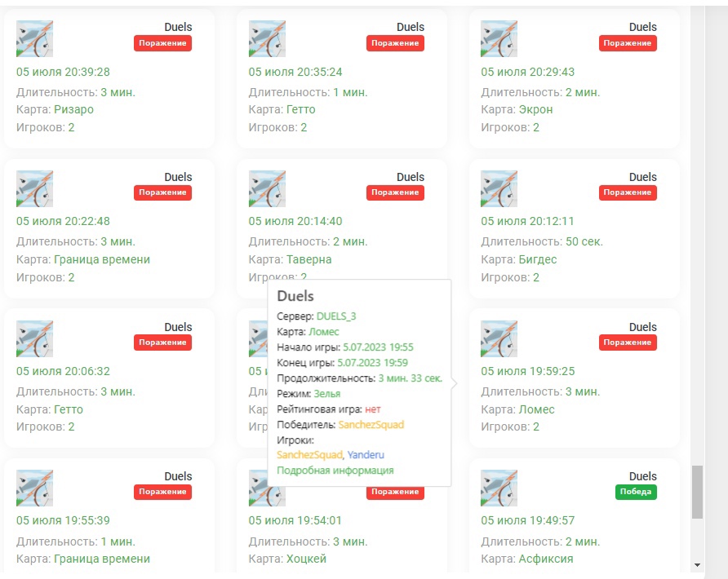Click the game icon for match 20:22:48
Viewport: 728px width, 579px height.
pyautogui.click(x=34, y=188)
